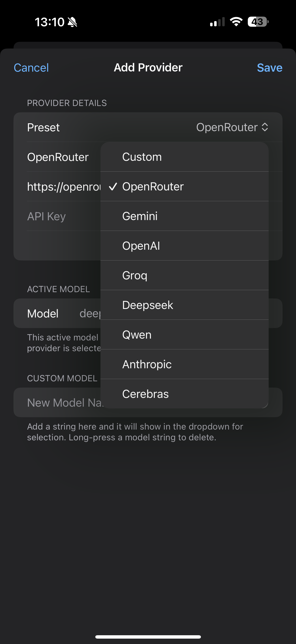Tap the PROVIDER DETAILS section header
296x644 pixels.
(67, 103)
